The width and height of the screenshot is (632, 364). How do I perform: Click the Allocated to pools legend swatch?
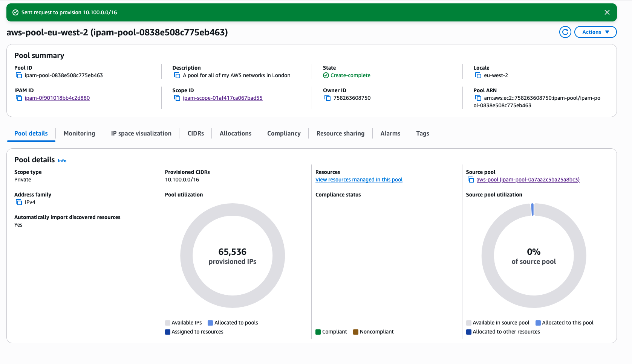tap(210, 323)
